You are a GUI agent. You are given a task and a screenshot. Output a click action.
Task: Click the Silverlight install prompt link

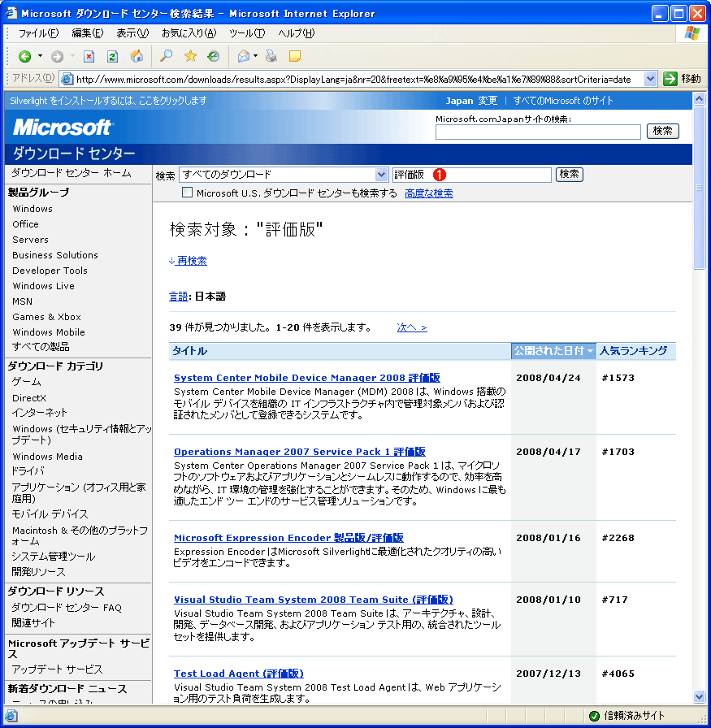[x=108, y=101]
